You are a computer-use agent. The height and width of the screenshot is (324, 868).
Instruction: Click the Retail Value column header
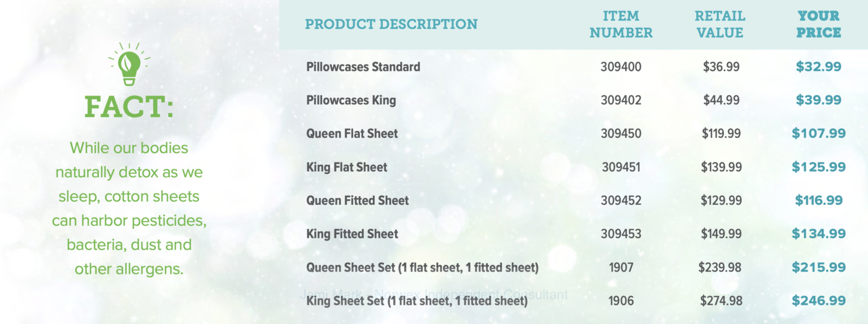(720, 24)
